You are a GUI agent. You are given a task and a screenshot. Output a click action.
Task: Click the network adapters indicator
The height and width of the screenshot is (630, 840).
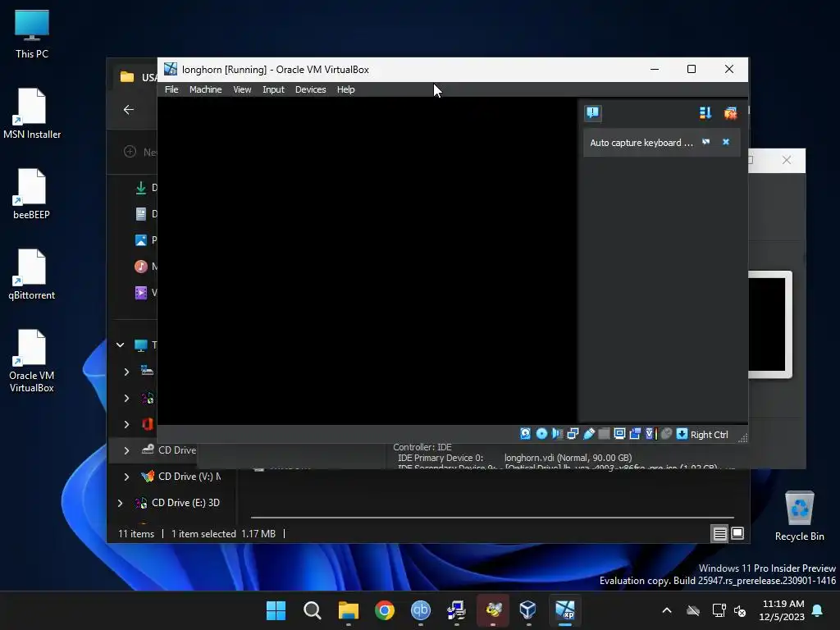[573, 434]
